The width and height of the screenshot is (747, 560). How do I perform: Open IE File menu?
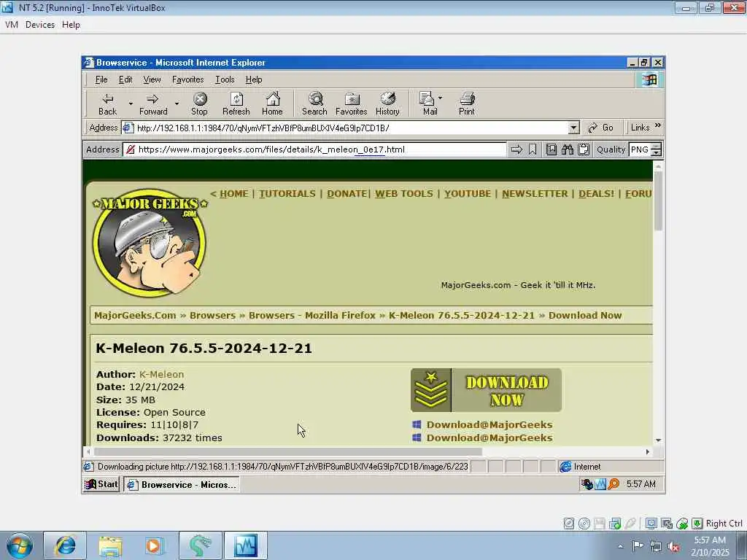click(101, 79)
